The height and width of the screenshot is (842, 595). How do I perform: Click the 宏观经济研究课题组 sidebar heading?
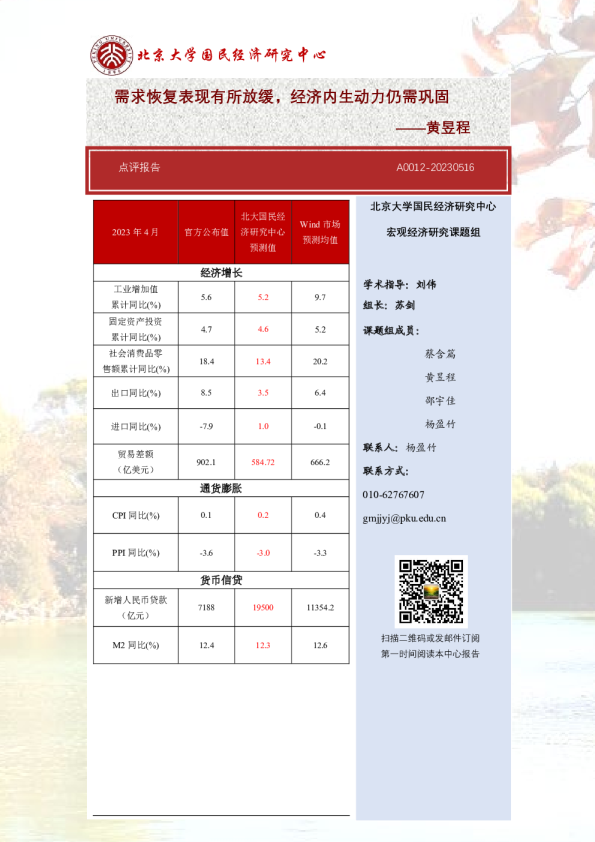(433, 232)
